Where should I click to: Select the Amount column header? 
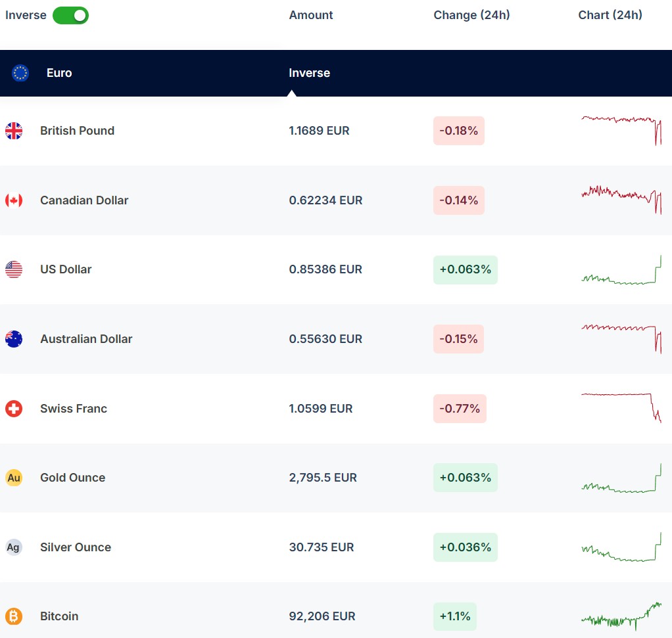point(311,15)
